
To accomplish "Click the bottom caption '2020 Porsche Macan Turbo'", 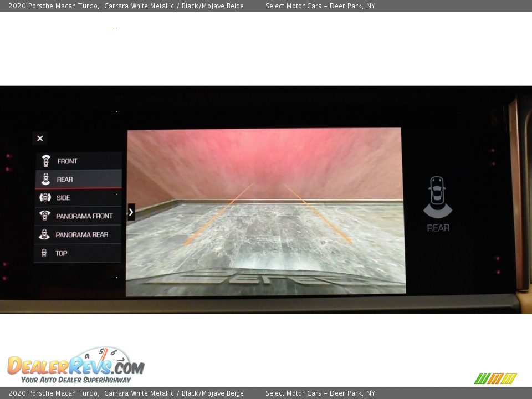I will pyautogui.click(x=54, y=393).
